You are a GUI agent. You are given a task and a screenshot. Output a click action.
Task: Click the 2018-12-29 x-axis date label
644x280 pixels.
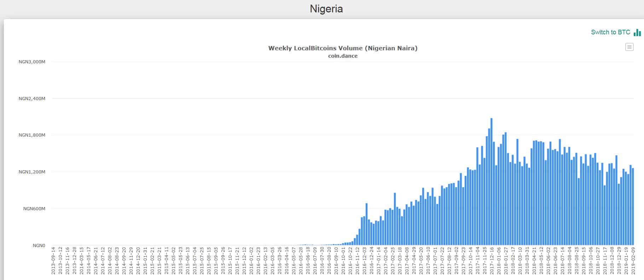pos(619,261)
